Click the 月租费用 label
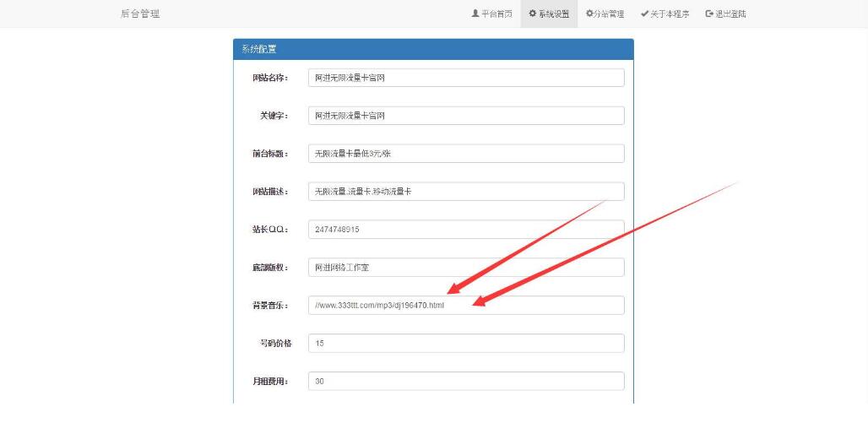The image size is (868, 423). 270,382
